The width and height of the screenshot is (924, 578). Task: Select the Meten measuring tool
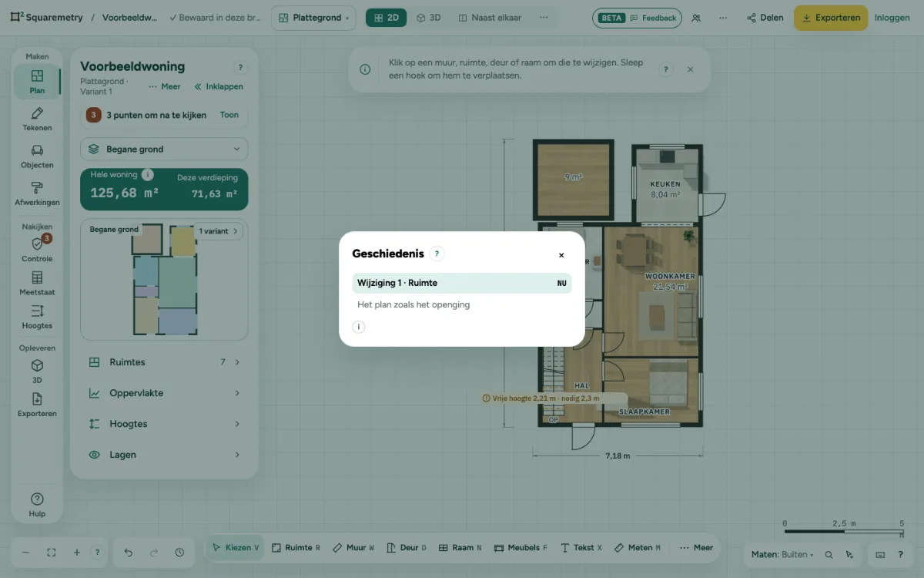pyautogui.click(x=638, y=548)
